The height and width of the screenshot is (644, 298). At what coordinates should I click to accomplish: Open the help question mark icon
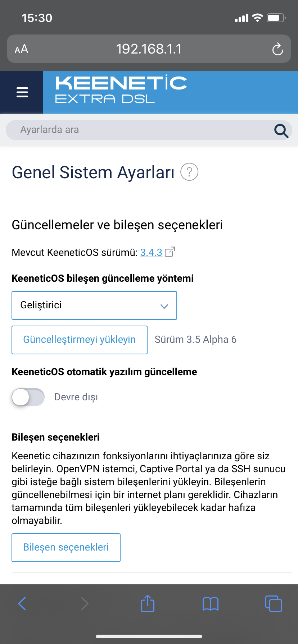(189, 172)
